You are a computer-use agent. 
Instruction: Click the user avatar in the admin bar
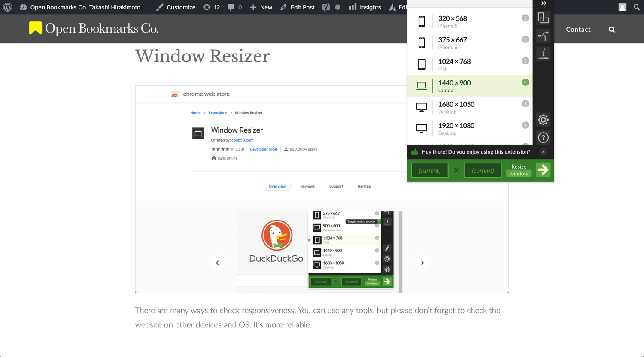(x=623, y=7)
